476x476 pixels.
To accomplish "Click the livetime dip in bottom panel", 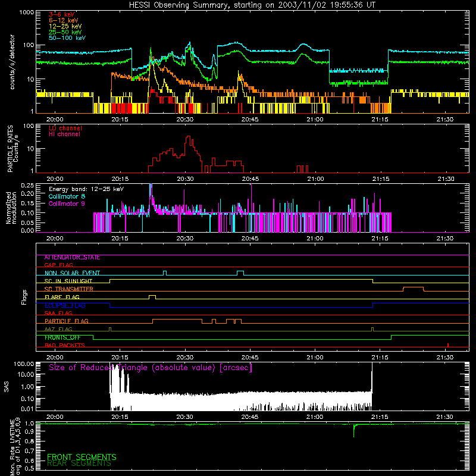I will point(353,430).
